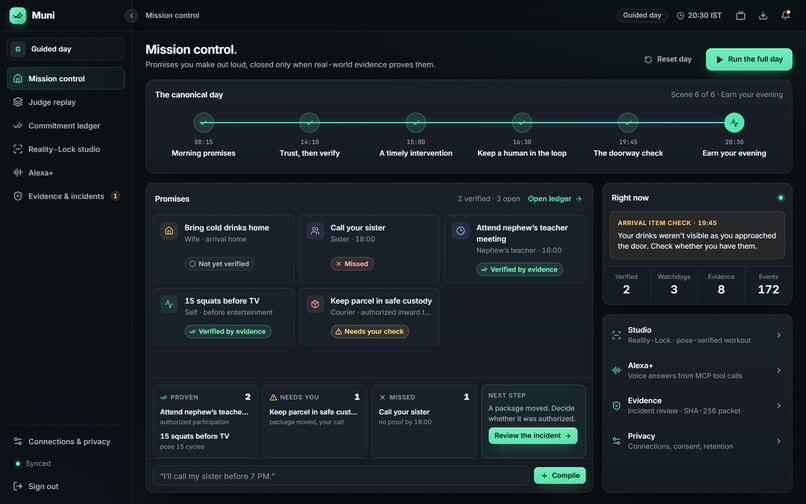The width and height of the screenshot is (806, 504).
Task: Click the promise text input field
Action: coord(341,476)
